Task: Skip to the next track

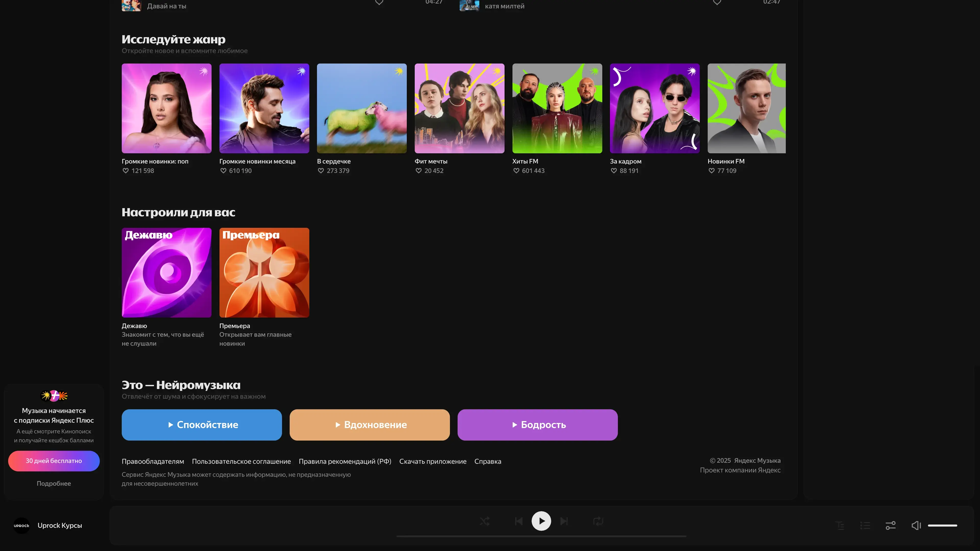Action: click(564, 521)
